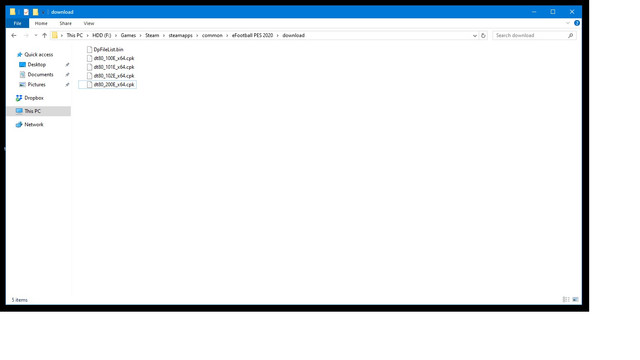Switch to the large icons view layout icon

576,300
